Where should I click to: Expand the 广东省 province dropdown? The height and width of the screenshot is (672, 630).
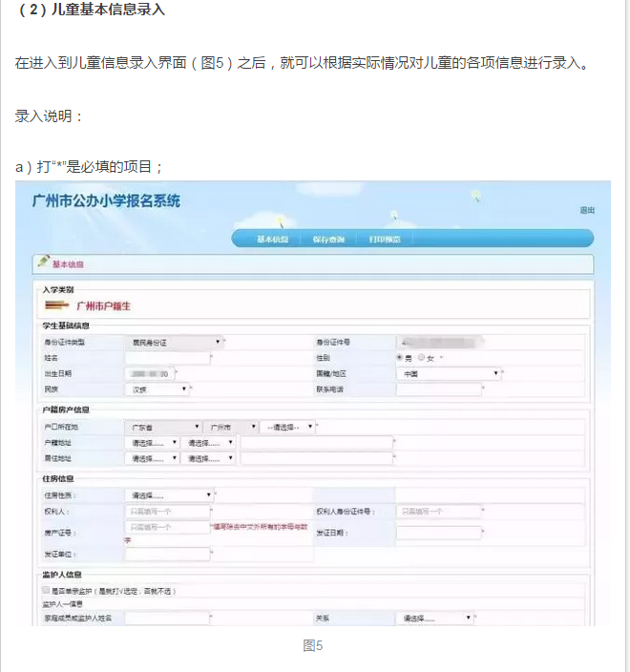[x=162, y=427]
